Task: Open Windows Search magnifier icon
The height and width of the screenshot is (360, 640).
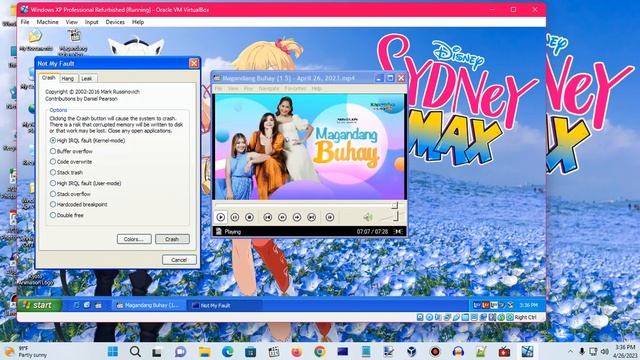Action: point(135,351)
